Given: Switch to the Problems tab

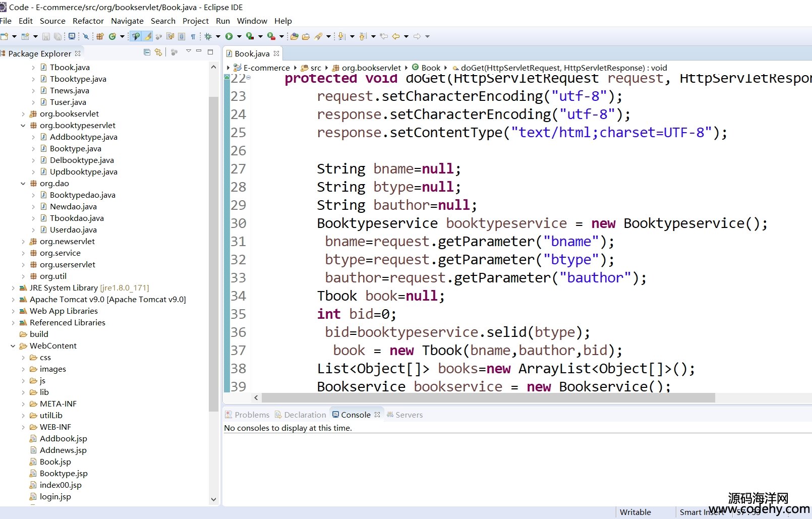Looking at the screenshot, I should [247, 415].
